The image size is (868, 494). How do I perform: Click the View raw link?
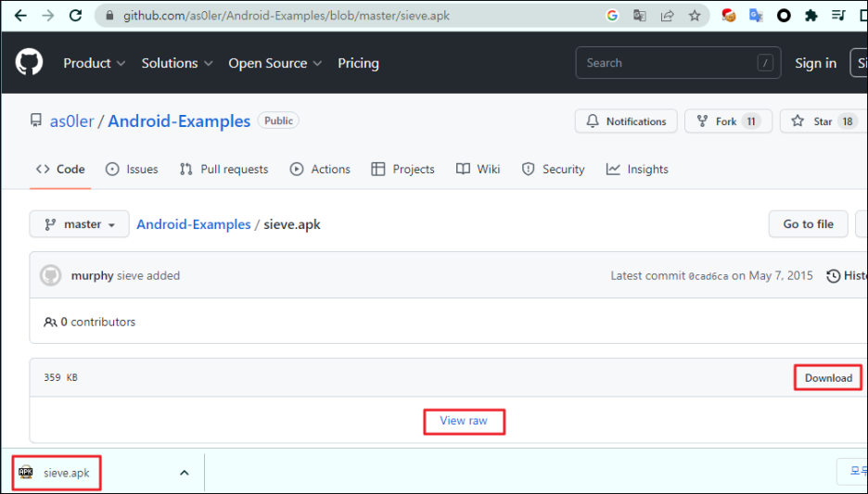tap(464, 421)
